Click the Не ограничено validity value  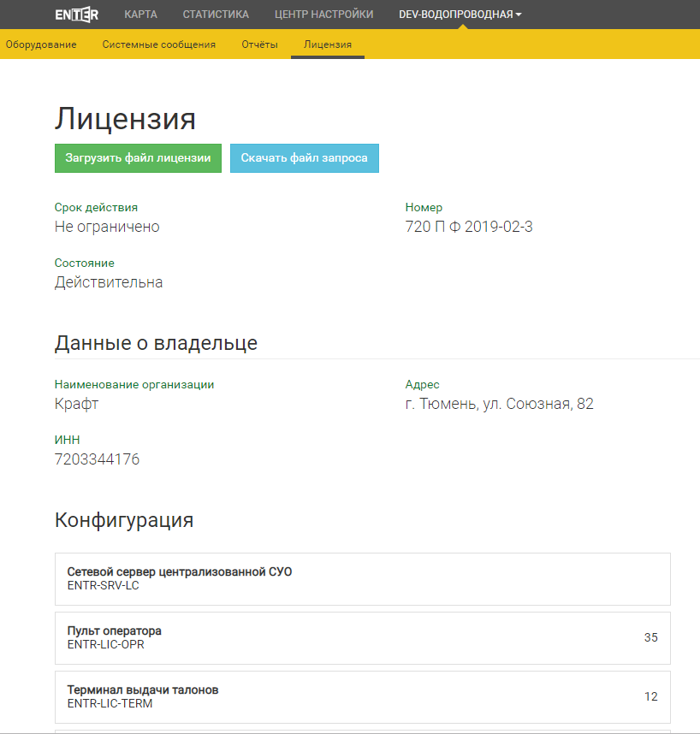pos(107,227)
